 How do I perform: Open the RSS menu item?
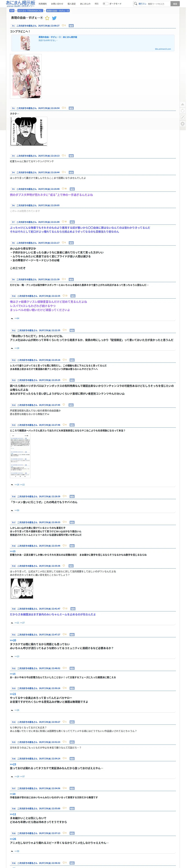pos(96,4)
